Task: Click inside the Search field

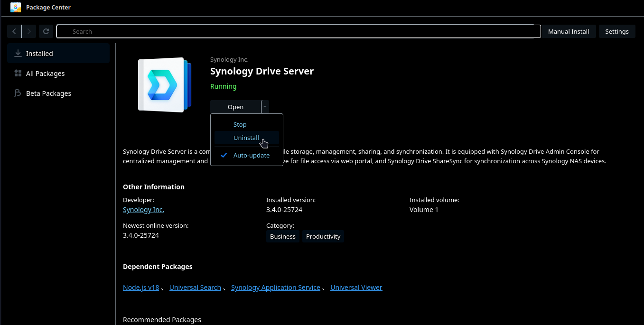Action: click(x=298, y=31)
